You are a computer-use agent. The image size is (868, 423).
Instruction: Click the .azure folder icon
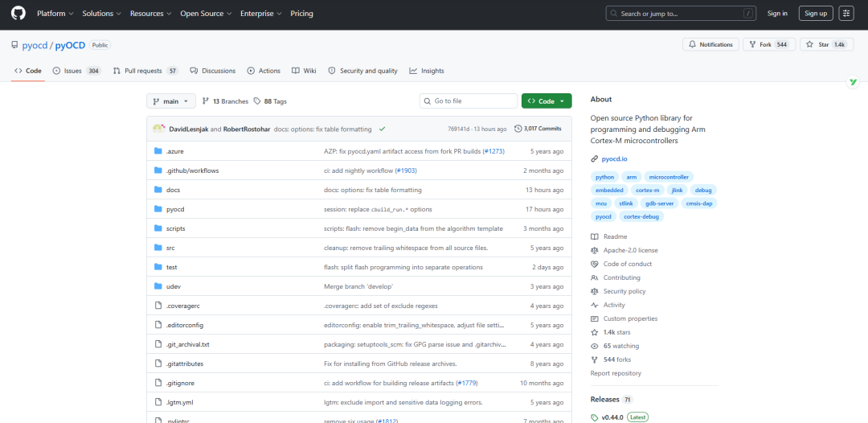pos(158,151)
